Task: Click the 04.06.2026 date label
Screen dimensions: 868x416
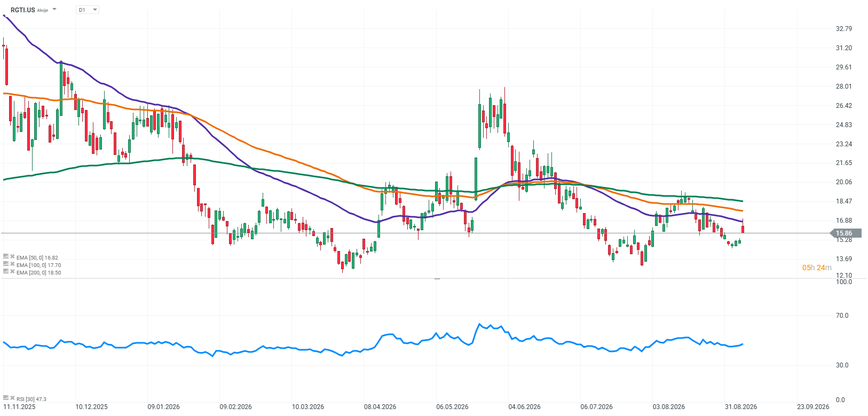Action: pos(524,407)
